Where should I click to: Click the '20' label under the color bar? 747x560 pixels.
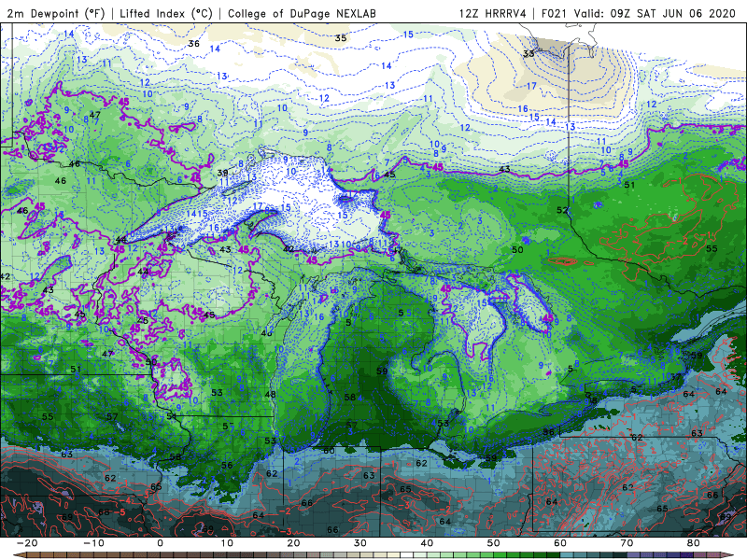[293, 543]
